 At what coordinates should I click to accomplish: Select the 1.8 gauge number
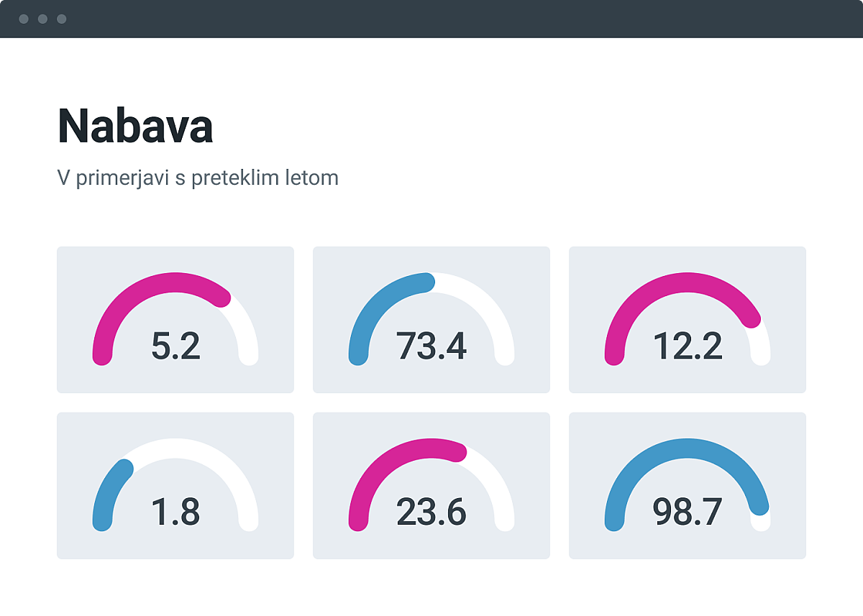pyautogui.click(x=175, y=512)
